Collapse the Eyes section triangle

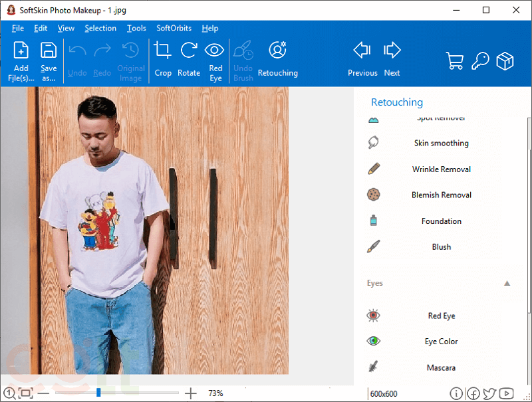tap(507, 283)
